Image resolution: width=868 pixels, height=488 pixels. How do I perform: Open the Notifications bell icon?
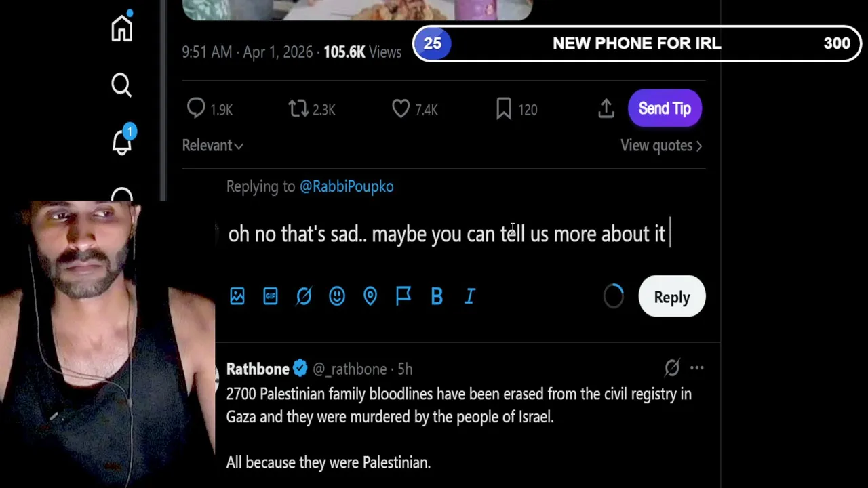[122, 142]
